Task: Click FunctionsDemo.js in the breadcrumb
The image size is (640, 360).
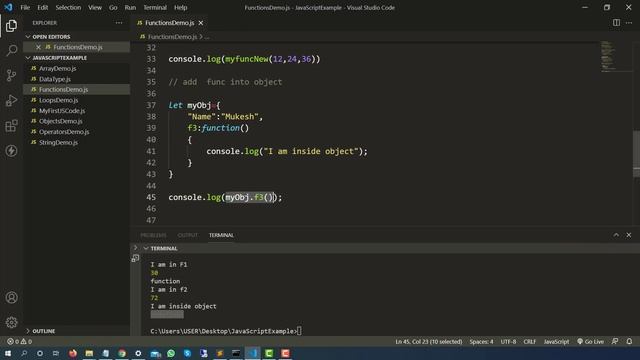Action: (x=172, y=37)
